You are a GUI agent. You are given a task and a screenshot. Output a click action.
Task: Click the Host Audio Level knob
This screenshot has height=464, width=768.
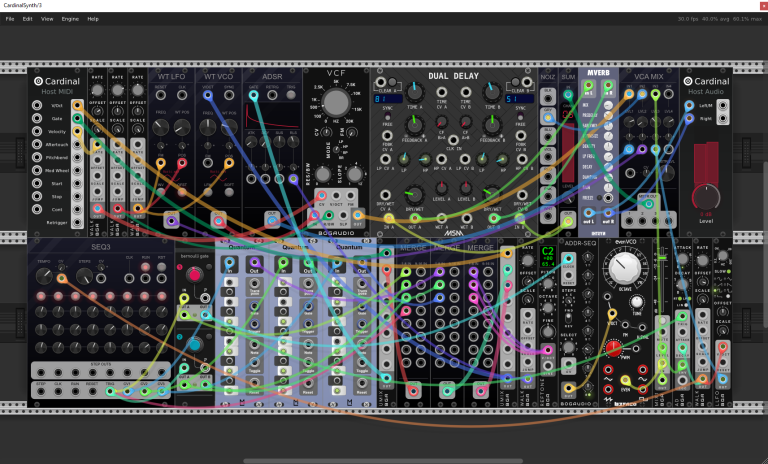tap(705, 196)
